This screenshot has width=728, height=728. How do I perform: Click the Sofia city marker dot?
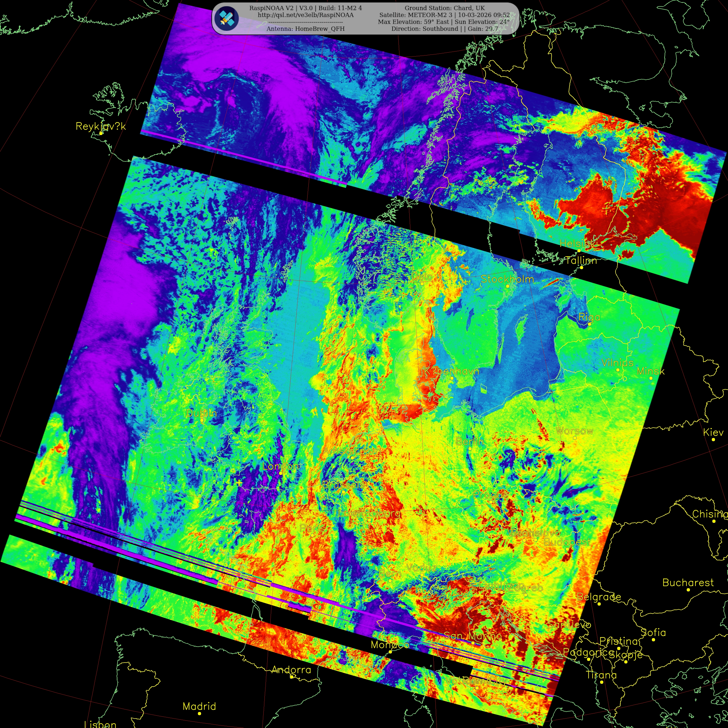coord(653,639)
